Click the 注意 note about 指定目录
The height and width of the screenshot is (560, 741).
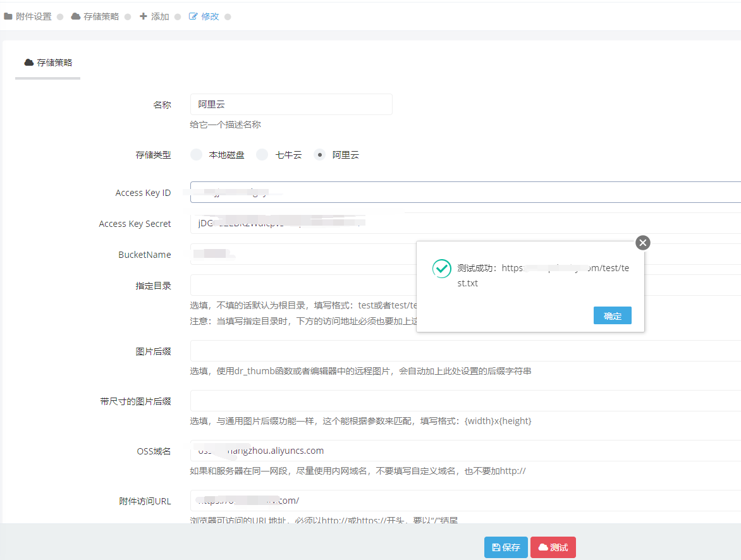click(x=303, y=321)
